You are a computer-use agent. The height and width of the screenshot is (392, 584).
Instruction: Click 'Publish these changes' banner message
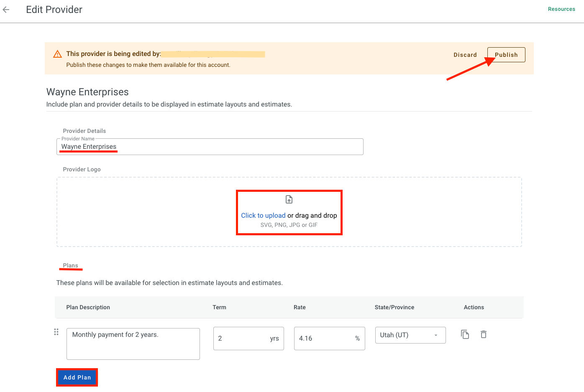coord(148,65)
